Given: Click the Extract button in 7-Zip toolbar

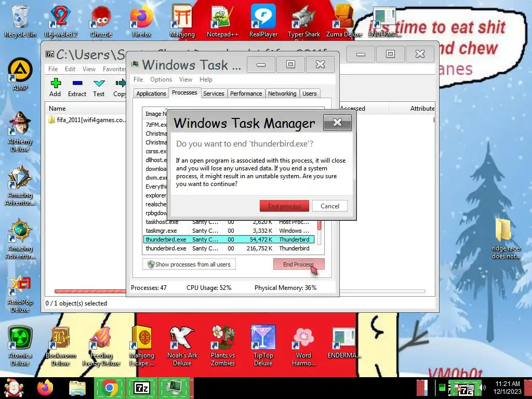Looking at the screenshot, I should [x=77, y=87].
